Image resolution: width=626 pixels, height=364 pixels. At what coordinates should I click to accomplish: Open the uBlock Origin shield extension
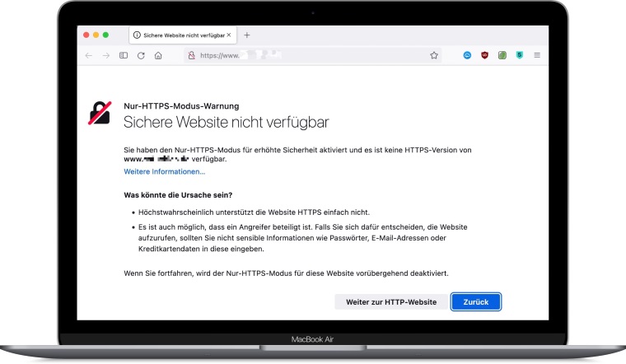484,55
